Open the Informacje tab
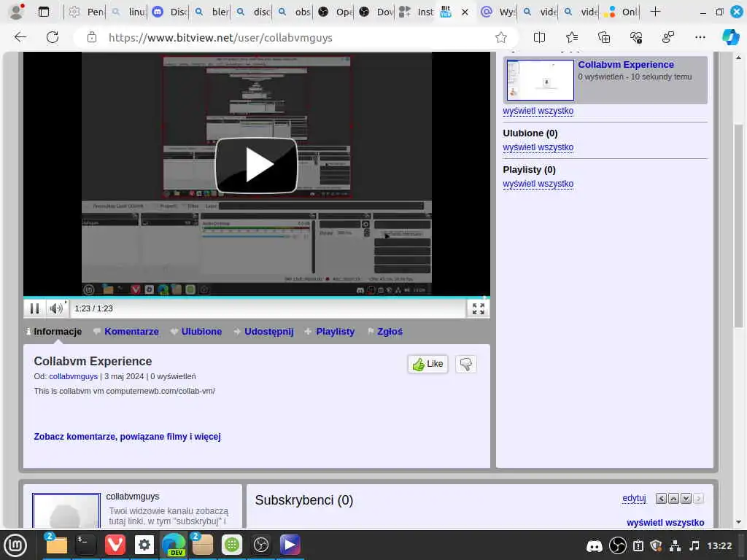 point(57,332)
